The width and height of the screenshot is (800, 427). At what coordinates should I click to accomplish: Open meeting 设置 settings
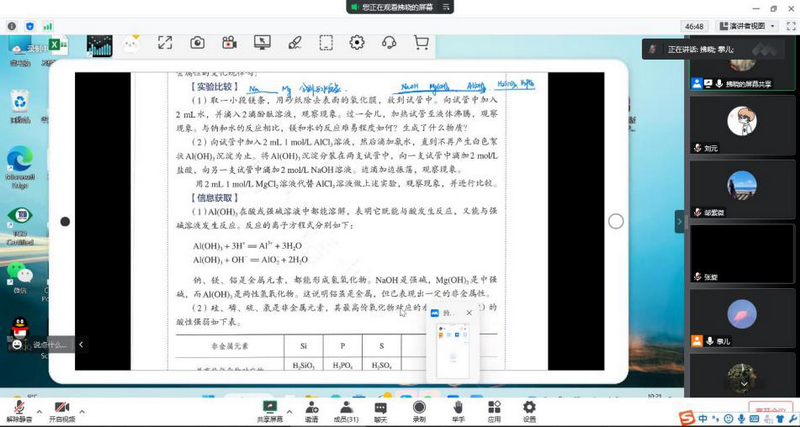tap(529, 409)
